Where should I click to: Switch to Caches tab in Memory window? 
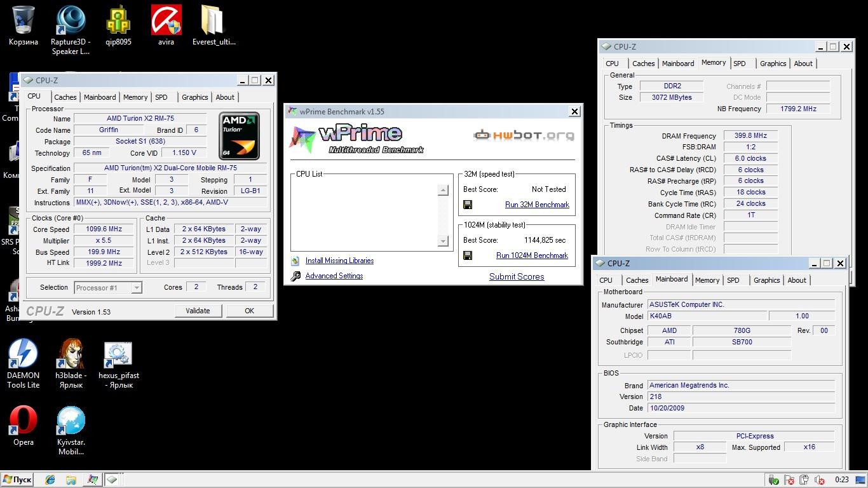click(x=643, y=64)
